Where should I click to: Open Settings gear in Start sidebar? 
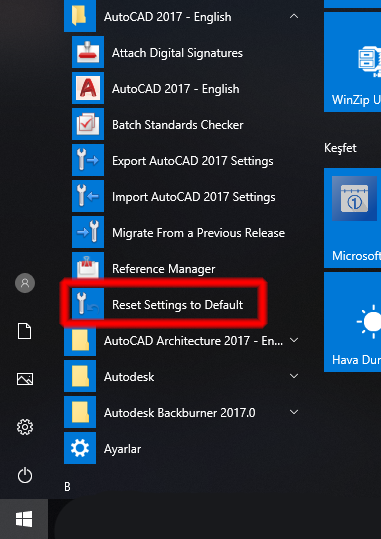25,427
